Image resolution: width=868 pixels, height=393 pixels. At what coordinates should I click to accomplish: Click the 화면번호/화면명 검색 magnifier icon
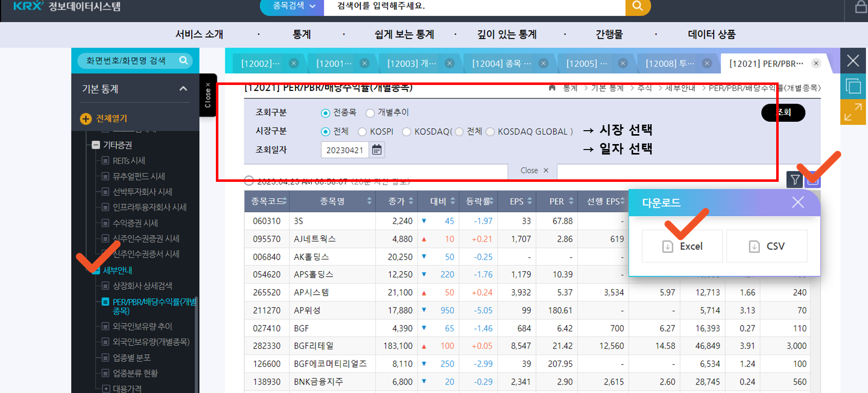tap(183, 60)
